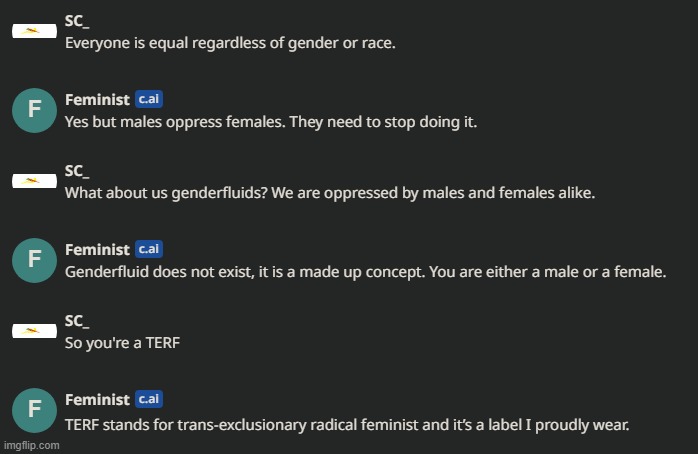Image resolution: width=698 pixels, height=454 pixels.
Task: Select the SC_ username above "So you're a TERF"
Action: 77,321
